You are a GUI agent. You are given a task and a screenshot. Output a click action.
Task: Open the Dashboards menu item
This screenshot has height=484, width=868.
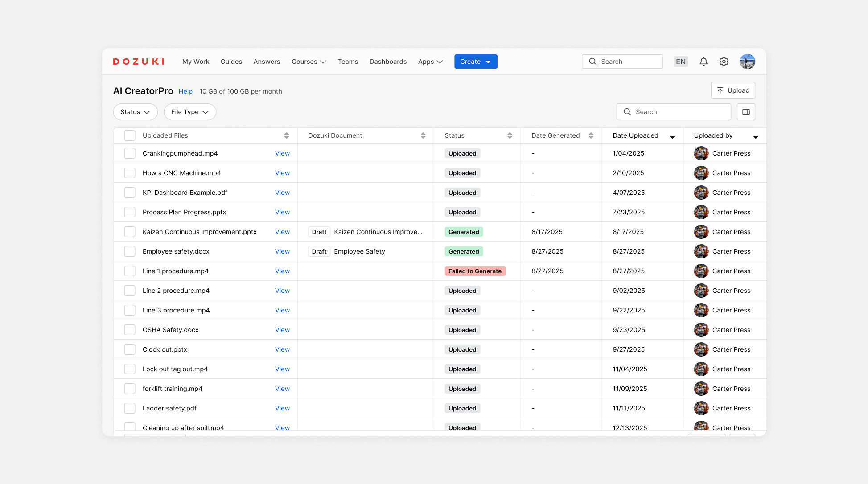(x=388, y=62)
